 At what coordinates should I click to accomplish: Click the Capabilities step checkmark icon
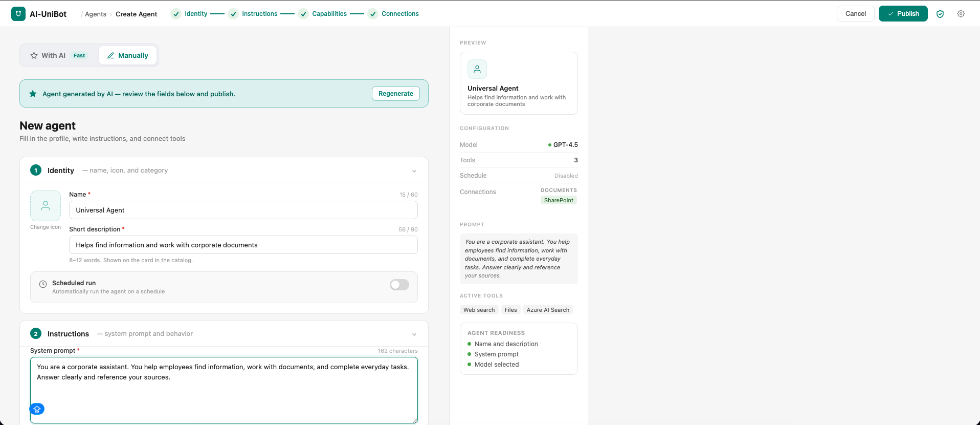click(303, 14)
